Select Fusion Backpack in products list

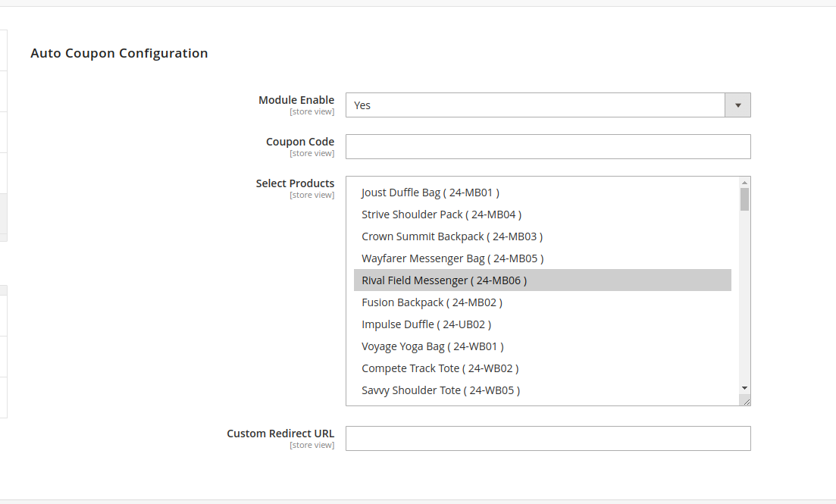432,302
